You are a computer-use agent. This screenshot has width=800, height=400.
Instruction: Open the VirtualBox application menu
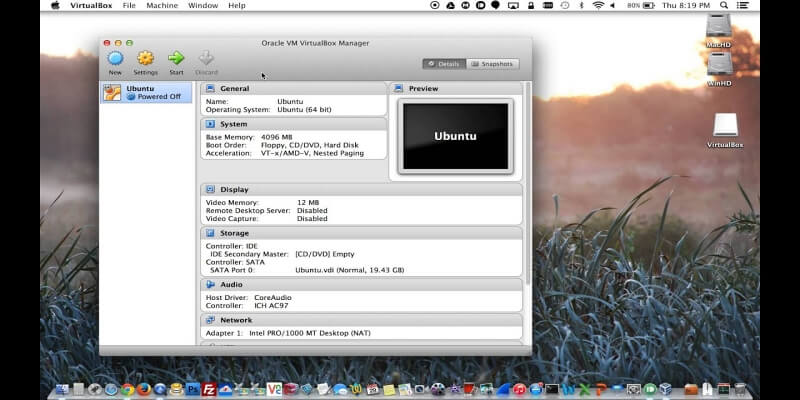click(93, 5)
